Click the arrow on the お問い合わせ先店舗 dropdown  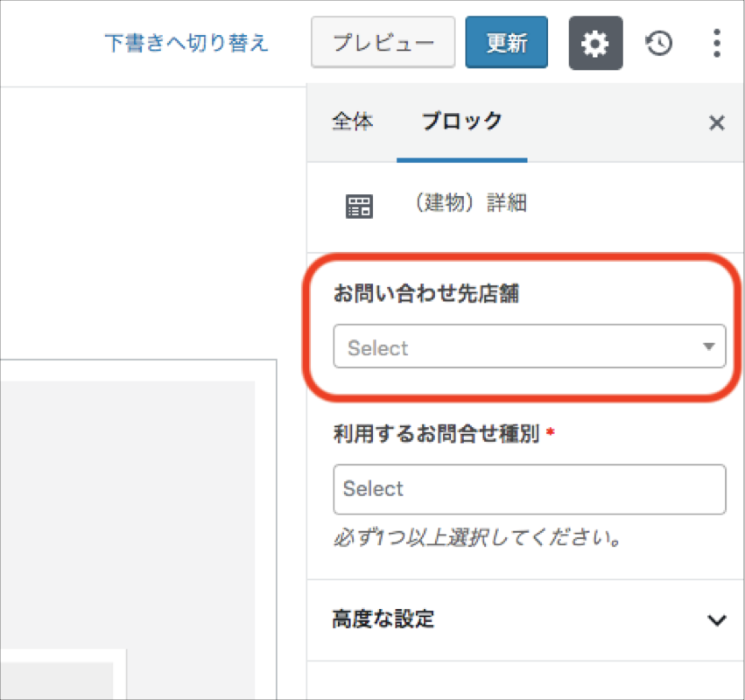(x=709, y=346)
